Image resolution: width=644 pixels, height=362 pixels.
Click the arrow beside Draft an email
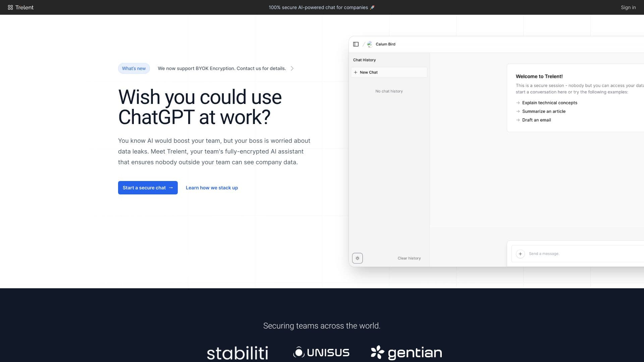pyautogui.click(x=518, y=120)
